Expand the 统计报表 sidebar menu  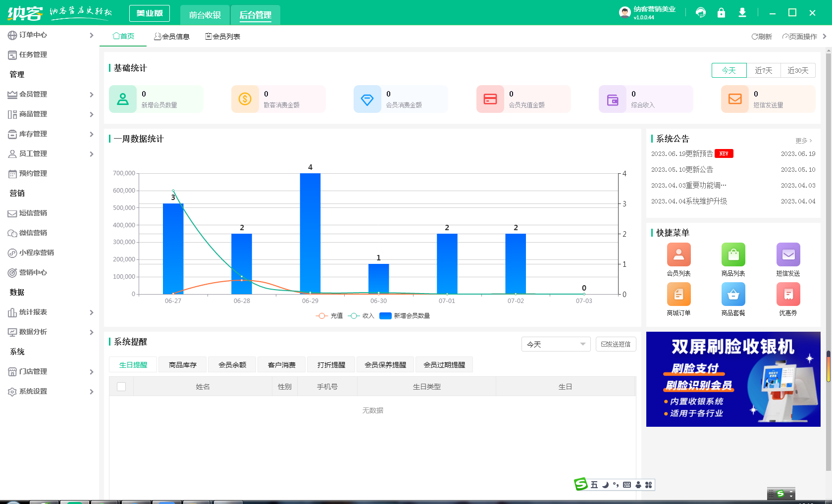coord(50,312)
